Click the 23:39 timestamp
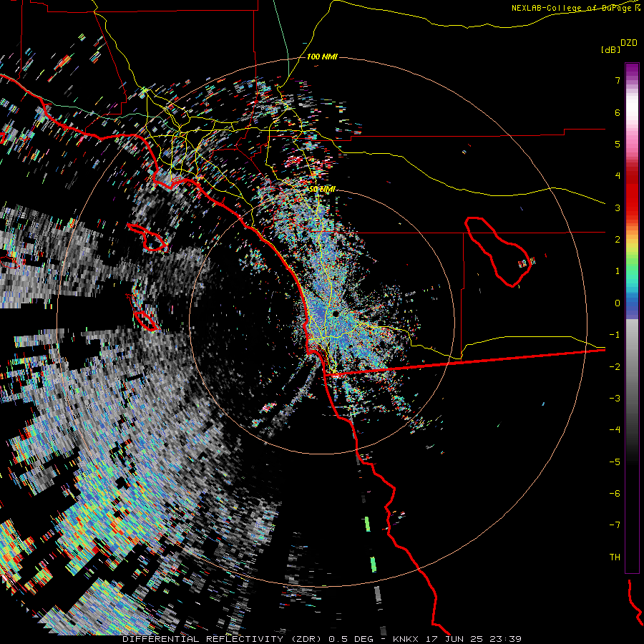The height and width of the screenshot is (644, 644). tap(504, 639)
